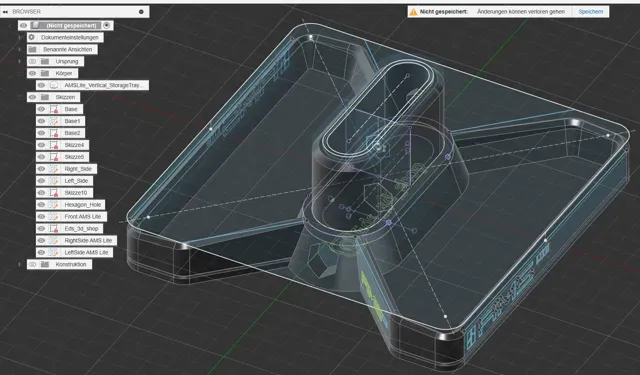Image resolution: width=640 pixels, height=375 pixels.
Task: Expand the Benannte Ansichten node
Action: (19, 49)
